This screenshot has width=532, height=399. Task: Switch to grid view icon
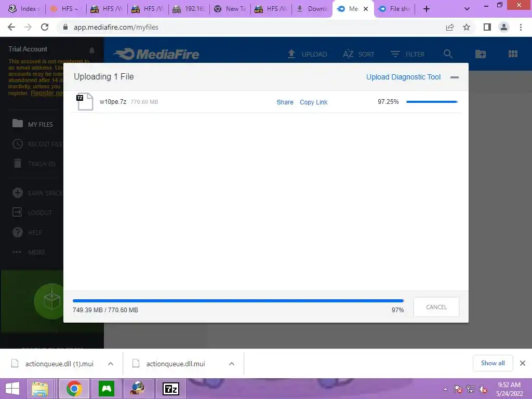point(513,54)
